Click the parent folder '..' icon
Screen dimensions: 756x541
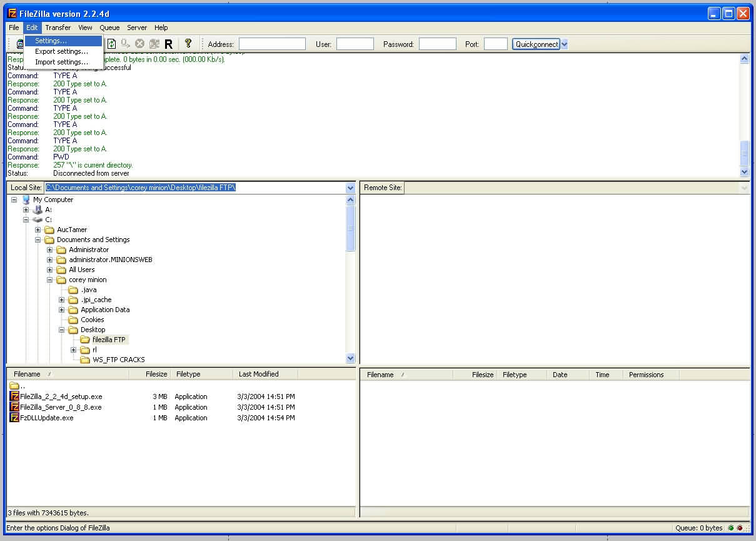point(15,386)
